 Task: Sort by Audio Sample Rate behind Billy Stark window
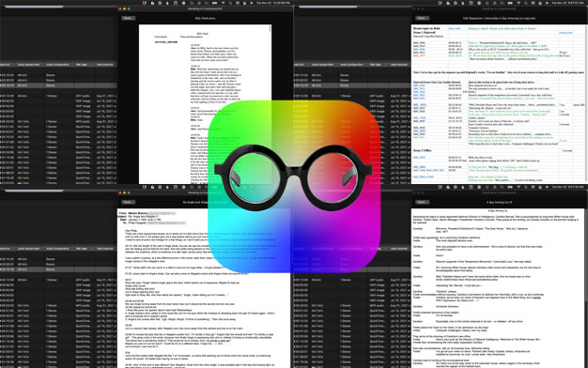(x=29, y=65)
